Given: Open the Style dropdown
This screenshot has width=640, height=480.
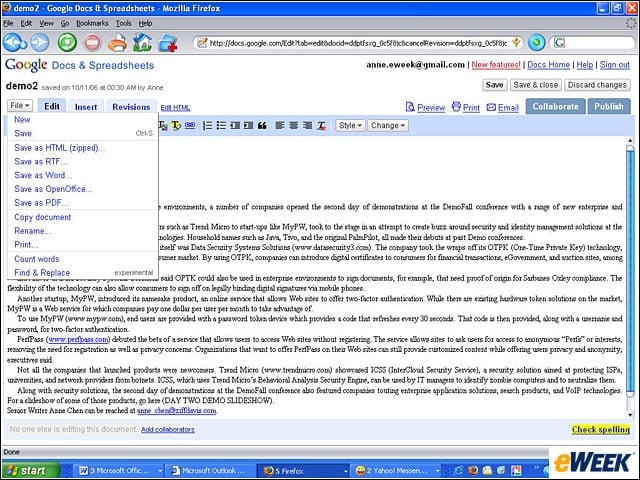Looking at the screenshot, I should pos(350,125).
